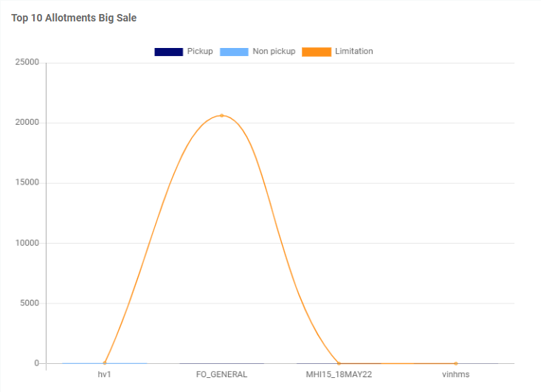Hide the Non pickup series via legend text
This screenshot has width=541, height=392.
(x=274, y=52)
